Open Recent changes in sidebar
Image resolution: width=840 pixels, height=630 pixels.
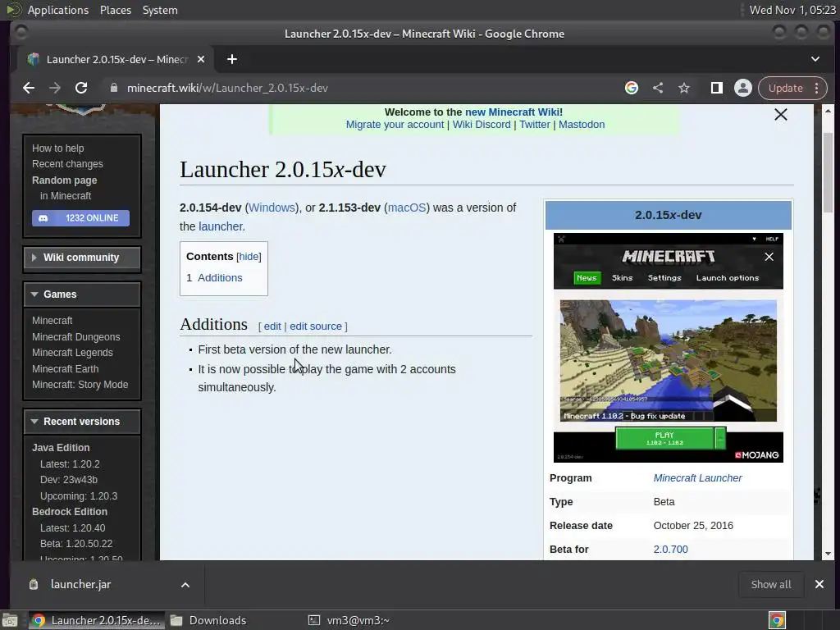tap(67, 164)
